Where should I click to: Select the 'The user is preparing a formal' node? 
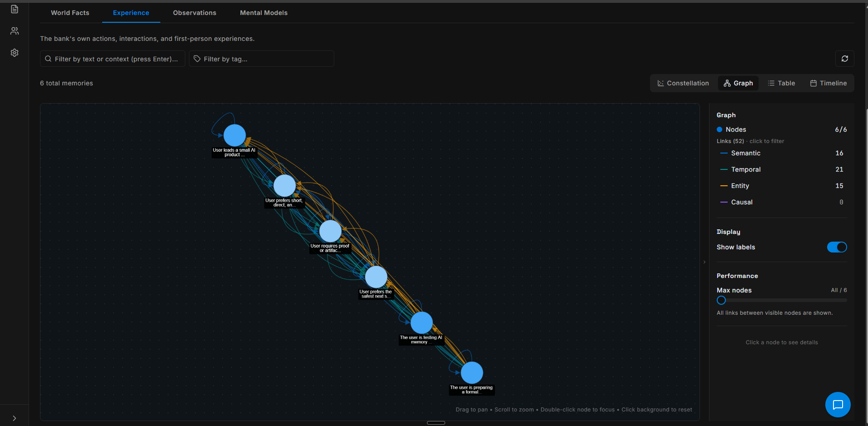pos(472,373)
